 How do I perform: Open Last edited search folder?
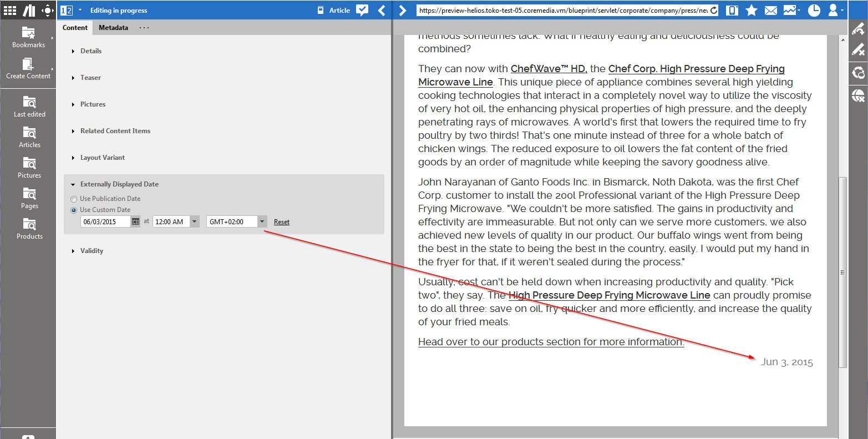pos(29,107)
